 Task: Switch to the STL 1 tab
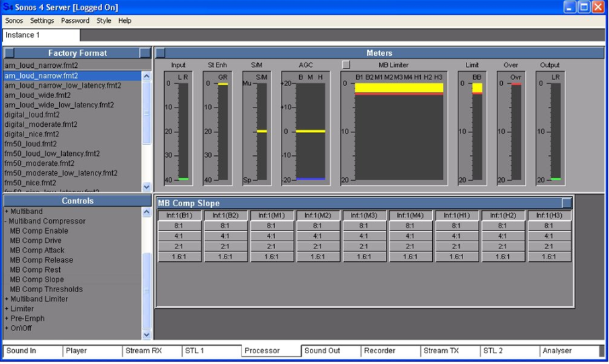(212, 351)
